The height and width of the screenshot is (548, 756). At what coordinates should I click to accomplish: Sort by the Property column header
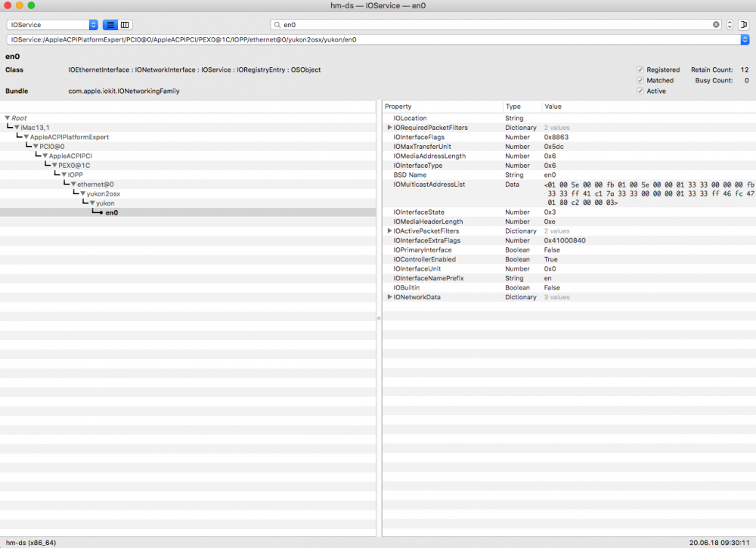tap(442, 107)
